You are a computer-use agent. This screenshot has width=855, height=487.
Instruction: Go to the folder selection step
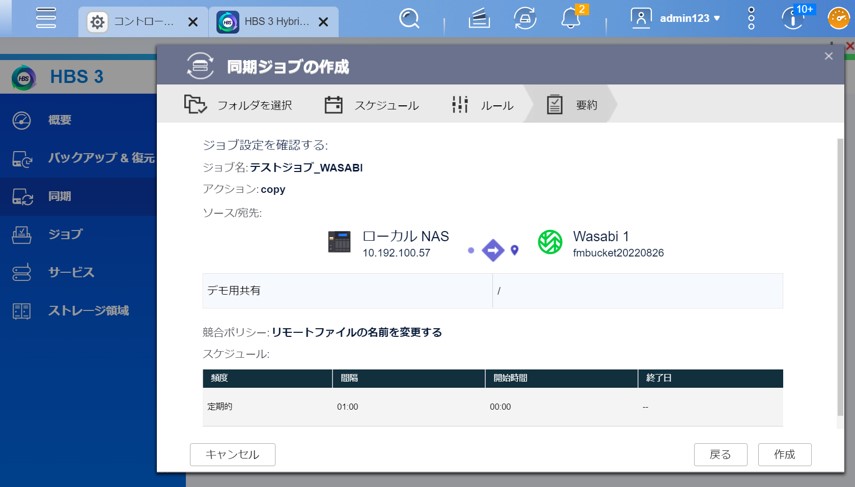click(x=238, y=105)
